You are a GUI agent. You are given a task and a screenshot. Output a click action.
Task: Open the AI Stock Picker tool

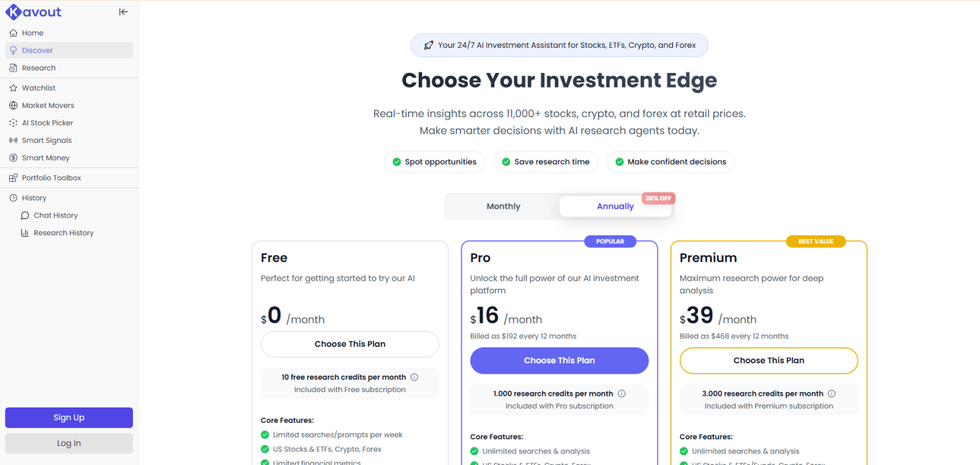tap(47, 123)
